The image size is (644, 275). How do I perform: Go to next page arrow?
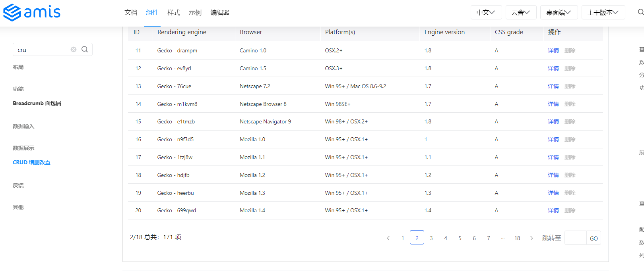(531, 238)
